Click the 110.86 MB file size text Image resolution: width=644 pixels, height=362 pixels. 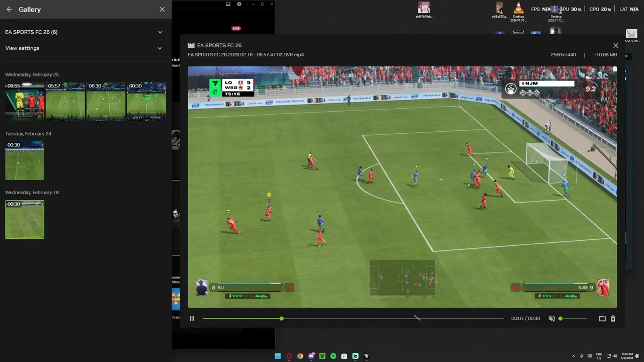(605, 55)
